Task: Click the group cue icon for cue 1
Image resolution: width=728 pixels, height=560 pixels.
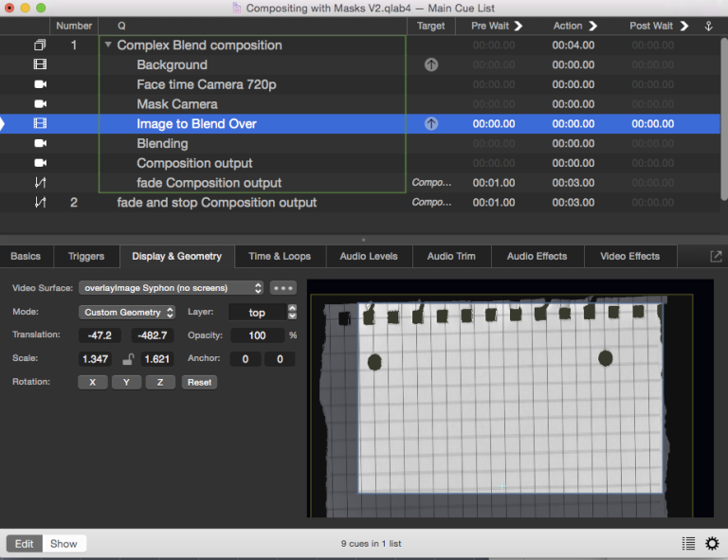Action: tap(40, 45)
